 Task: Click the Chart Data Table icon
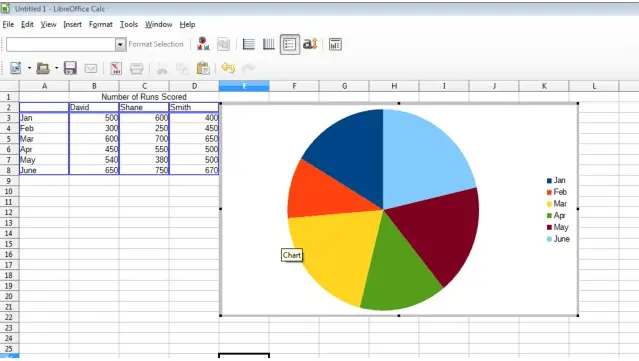coord(223,44)
